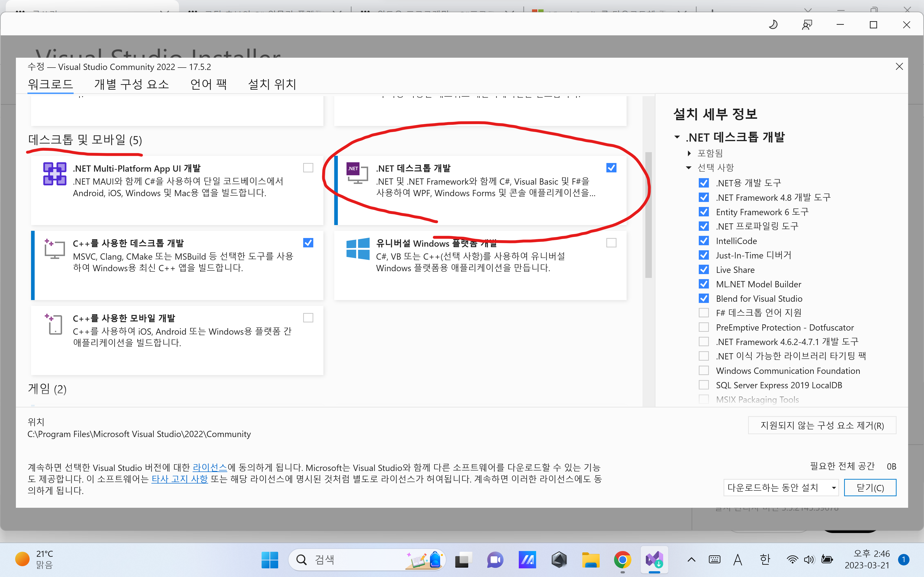
Task: Open the 라이선스 link
Action: point(210,467)
